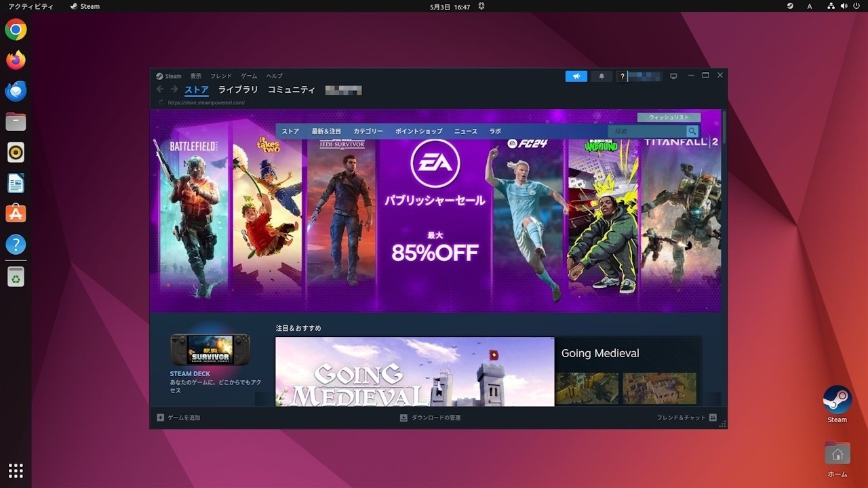Viewport: 868px width, 488px height.
Task: Go back with the left arrow button
Action: click(160, 89)
